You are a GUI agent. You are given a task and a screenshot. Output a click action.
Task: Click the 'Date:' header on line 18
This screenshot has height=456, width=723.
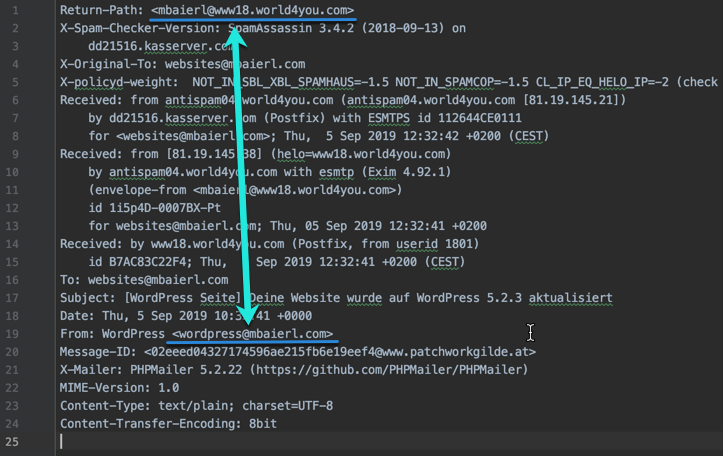(x=77, y=316)
